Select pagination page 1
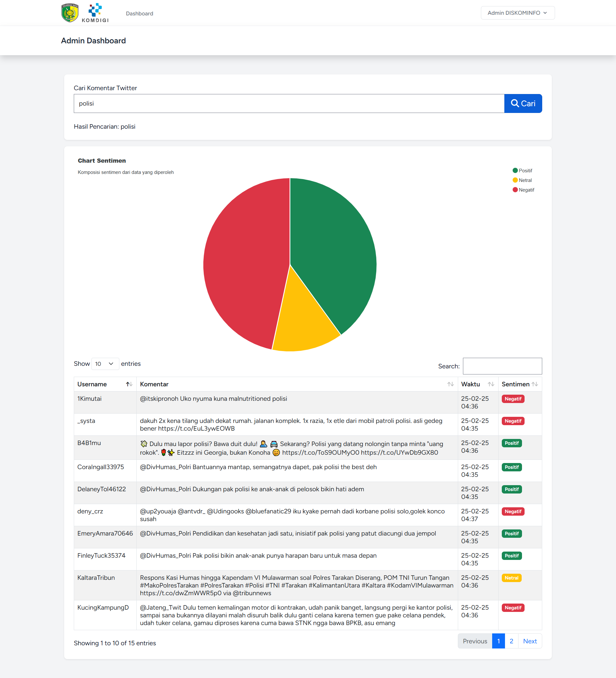The image size is (616, 678). tap(498, 641)
